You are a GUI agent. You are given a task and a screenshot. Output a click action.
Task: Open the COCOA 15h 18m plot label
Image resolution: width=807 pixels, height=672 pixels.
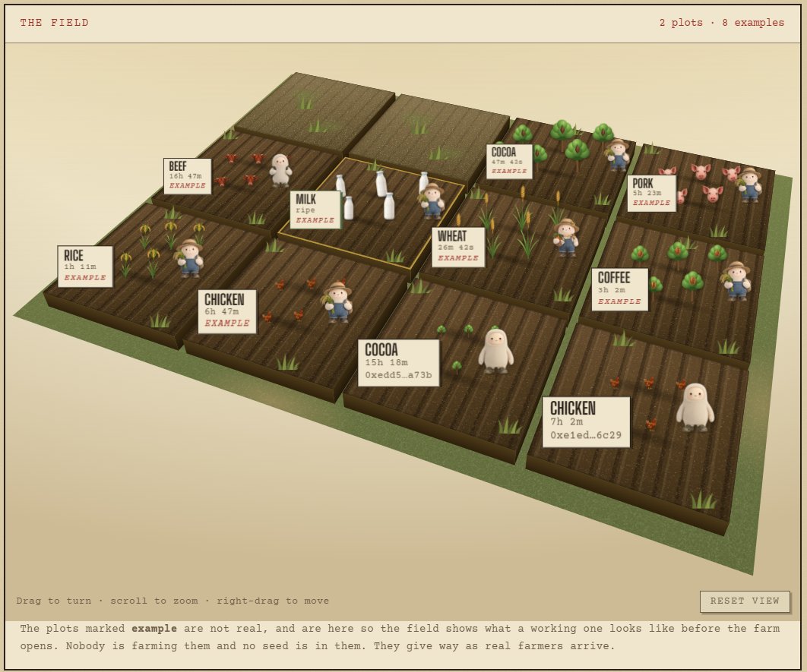pyautogui.click(x=399, y=362)
